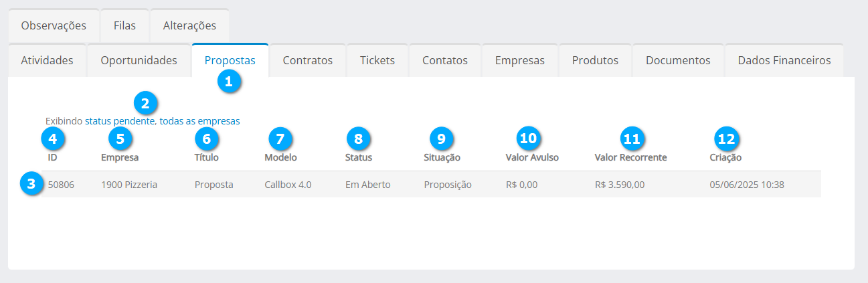
Task: Open the Documentos tab
Action: point(678,60)
